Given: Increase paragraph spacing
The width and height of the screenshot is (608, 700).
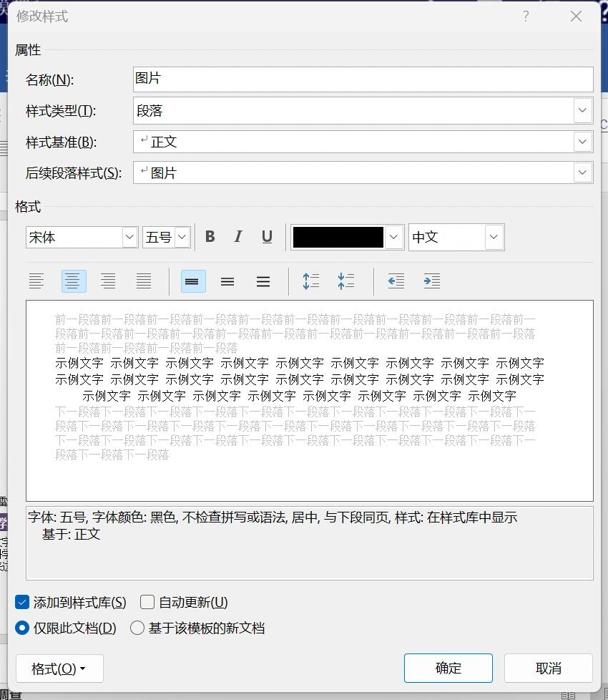Looking at the screenshot, I should [x=311, y=281].
